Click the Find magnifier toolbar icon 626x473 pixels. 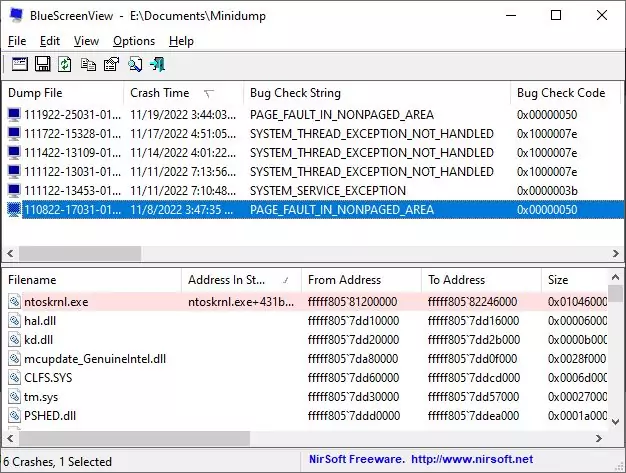(x=135, y=64)
